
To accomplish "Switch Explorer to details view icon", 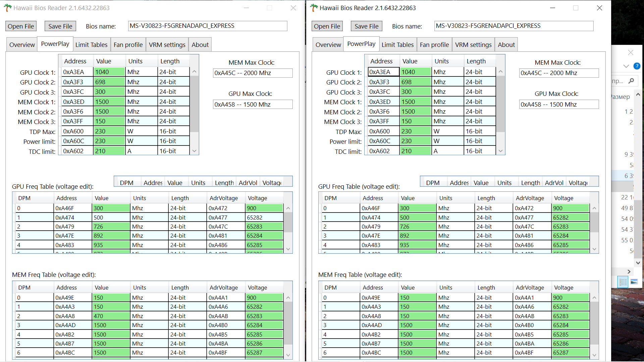I will (x=623, y=282).
